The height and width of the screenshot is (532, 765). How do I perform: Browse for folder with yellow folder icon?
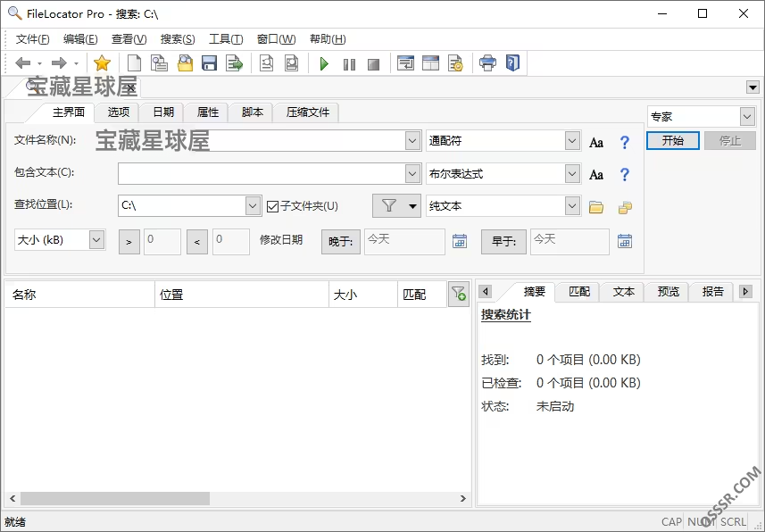click(x=596, y=207)
